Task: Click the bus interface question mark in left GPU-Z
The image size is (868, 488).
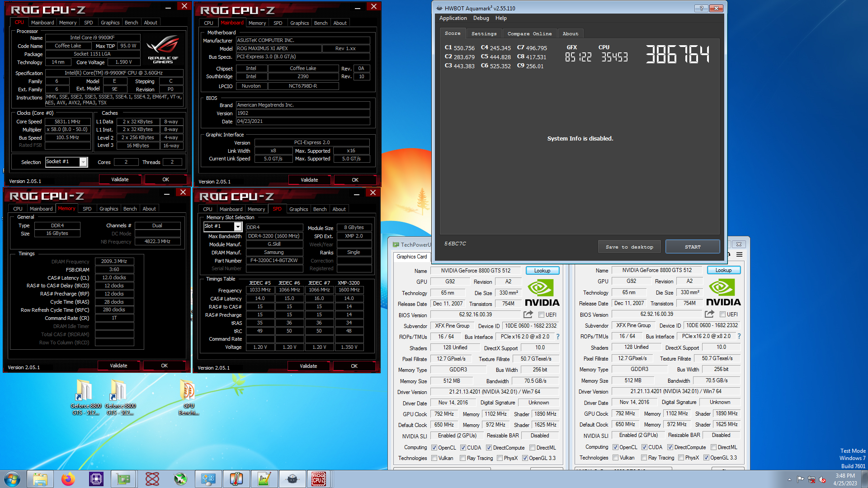Action: [558, 337]
